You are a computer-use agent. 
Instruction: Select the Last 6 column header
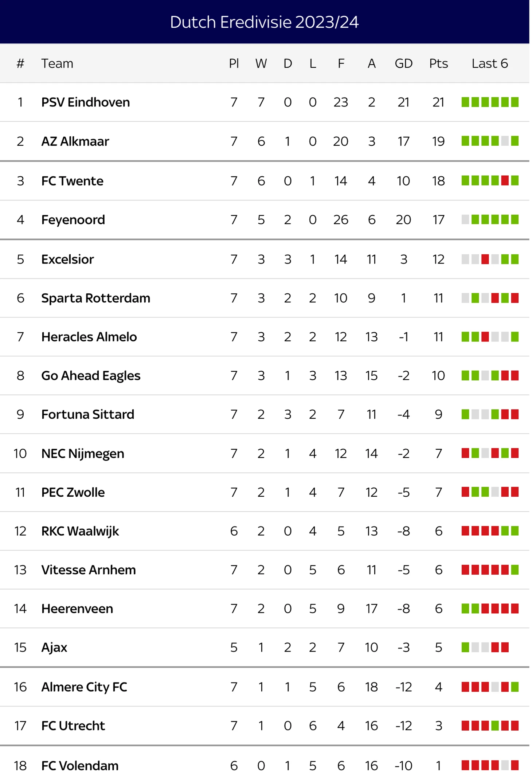(489, 63)
